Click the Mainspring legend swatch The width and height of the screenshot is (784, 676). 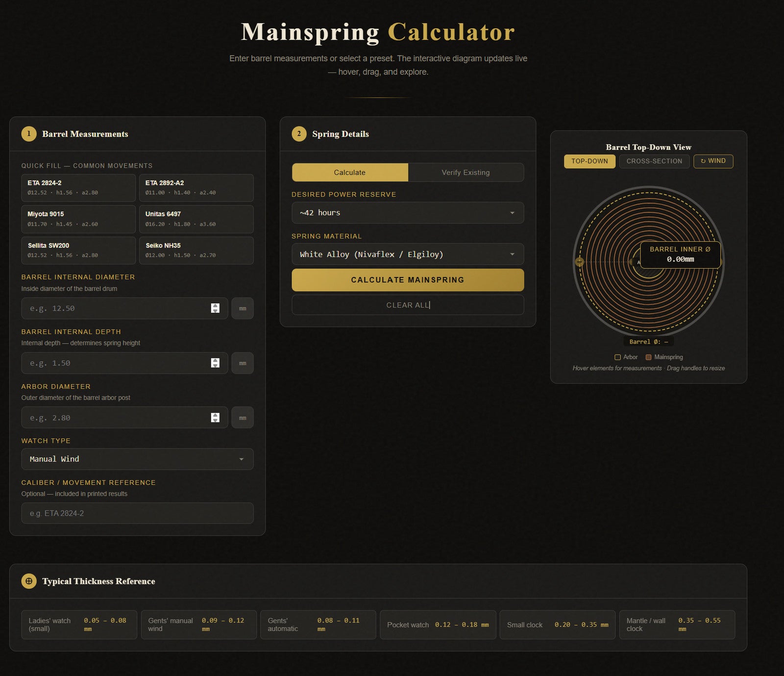648,357
